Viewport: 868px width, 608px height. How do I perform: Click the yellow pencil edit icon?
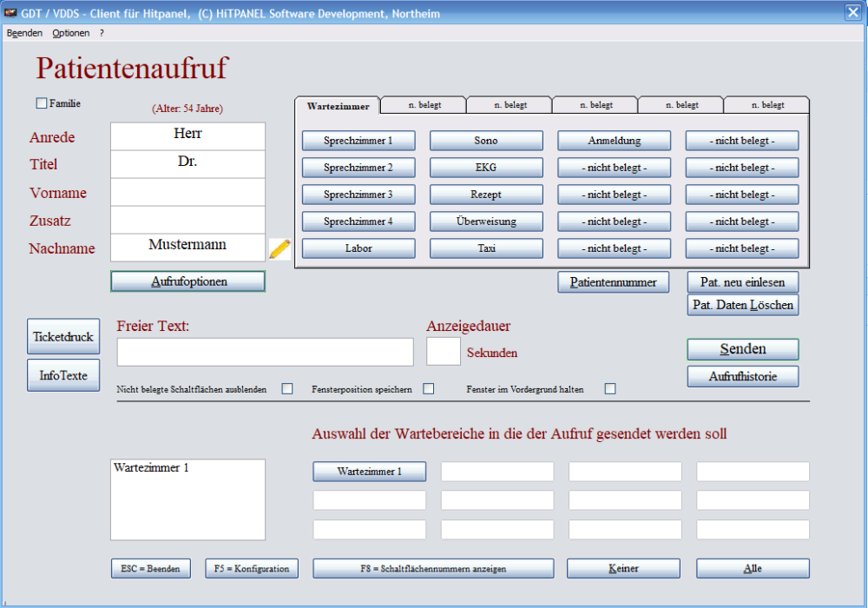click(x=279, y=248)
